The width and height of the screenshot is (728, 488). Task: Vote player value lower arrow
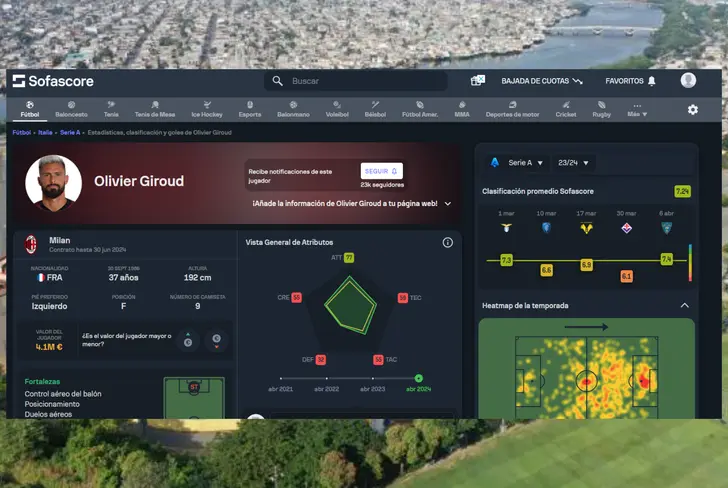pyautogui.click(x=216, y=341)
